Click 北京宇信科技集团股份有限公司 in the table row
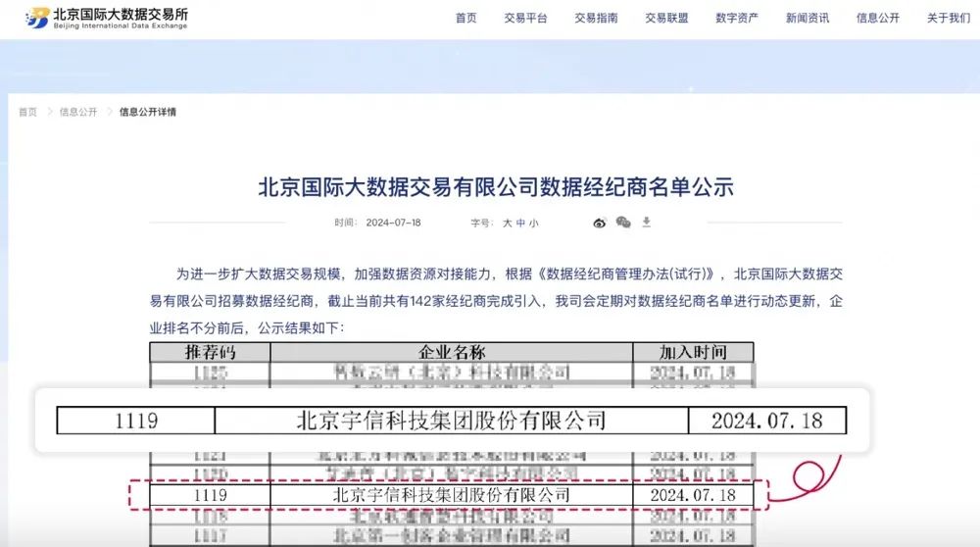The width and height of the screenshot is (980, 547). [x=451, y=495]
